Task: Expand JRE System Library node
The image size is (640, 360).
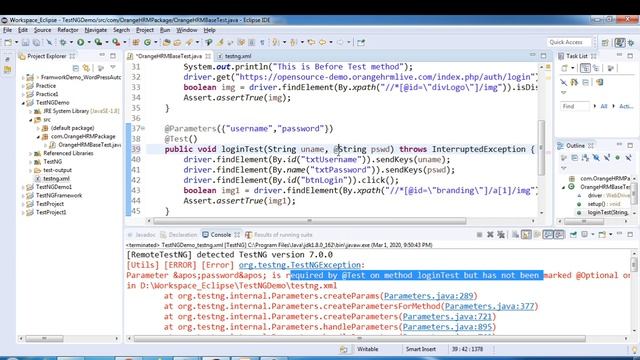Action: pos(31,111)
